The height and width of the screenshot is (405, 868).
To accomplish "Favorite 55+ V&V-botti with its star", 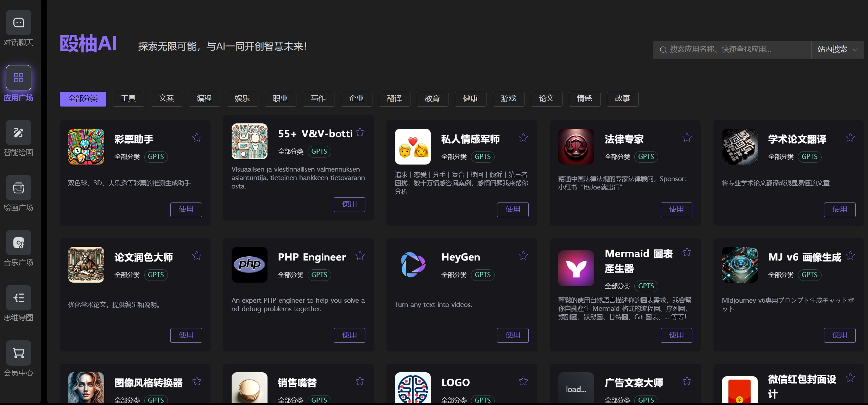I will pos(360,132).
